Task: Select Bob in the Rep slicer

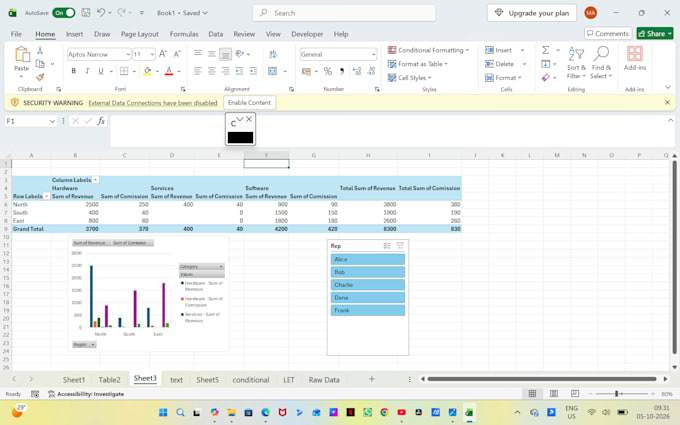Action: tap(368, 272)
